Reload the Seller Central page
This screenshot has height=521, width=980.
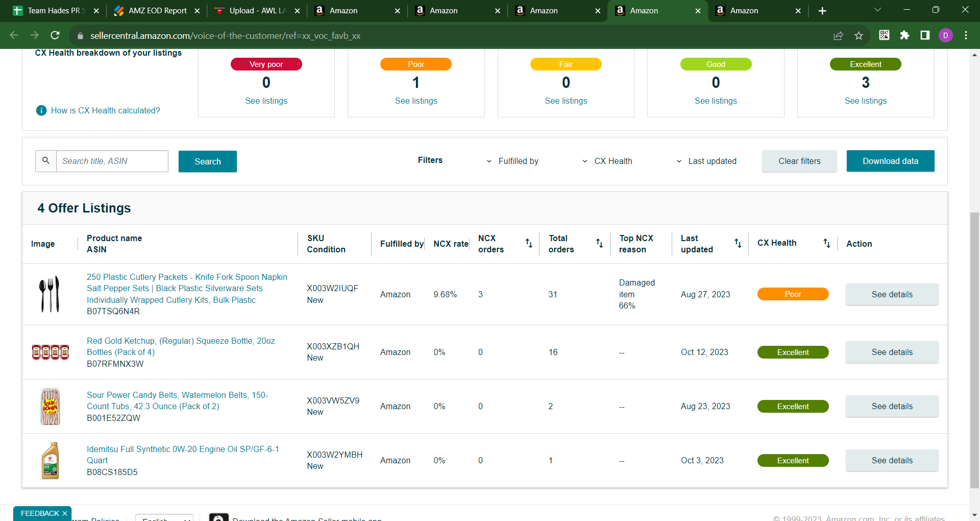[55, 35]
